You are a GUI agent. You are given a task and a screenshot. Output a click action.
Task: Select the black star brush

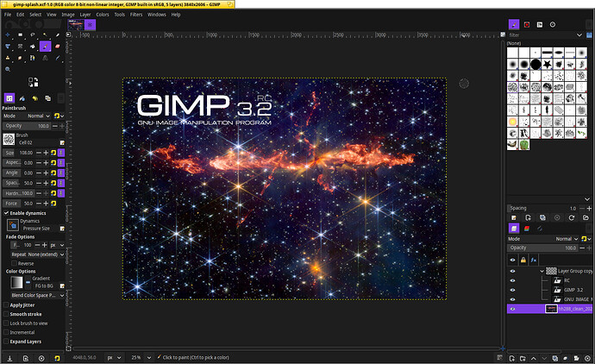click(547, 64)
